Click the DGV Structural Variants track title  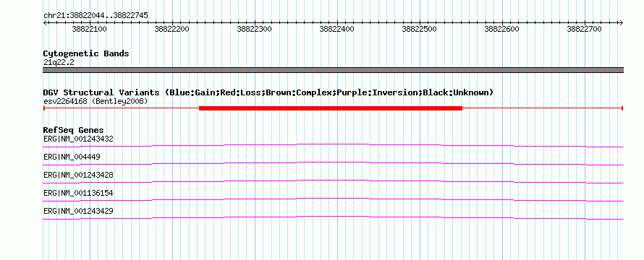click(268, 92)
